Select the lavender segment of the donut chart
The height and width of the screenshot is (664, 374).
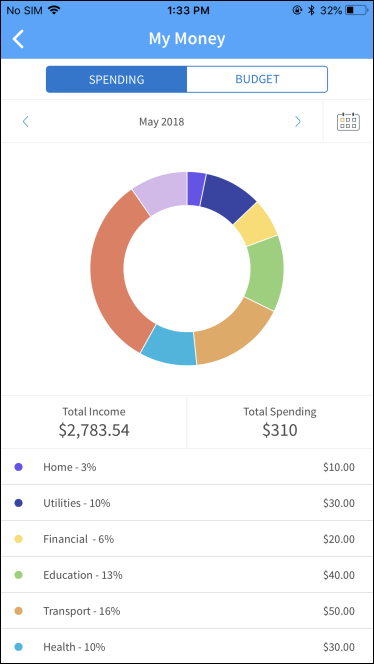click(163, 191)
